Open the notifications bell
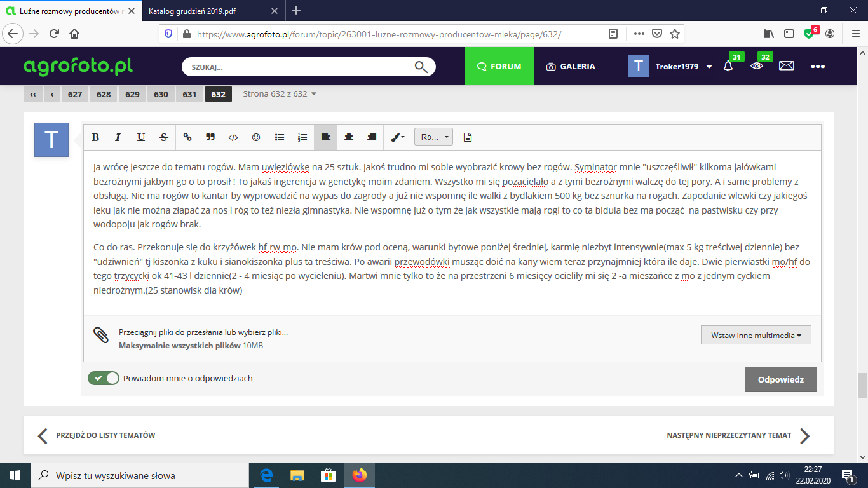The height and width of the screenshot is (488, 868). 728,66
